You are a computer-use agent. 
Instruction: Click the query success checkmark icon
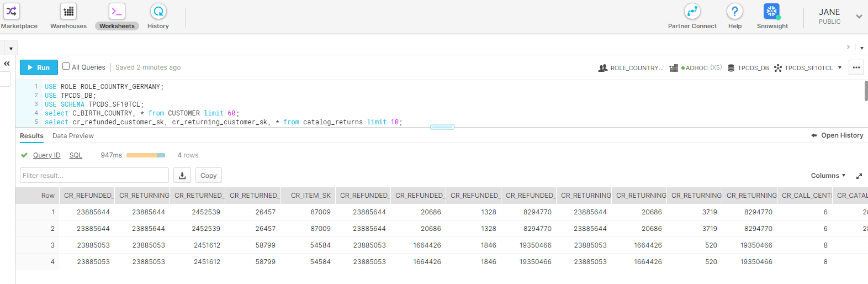tap(24, 155)
